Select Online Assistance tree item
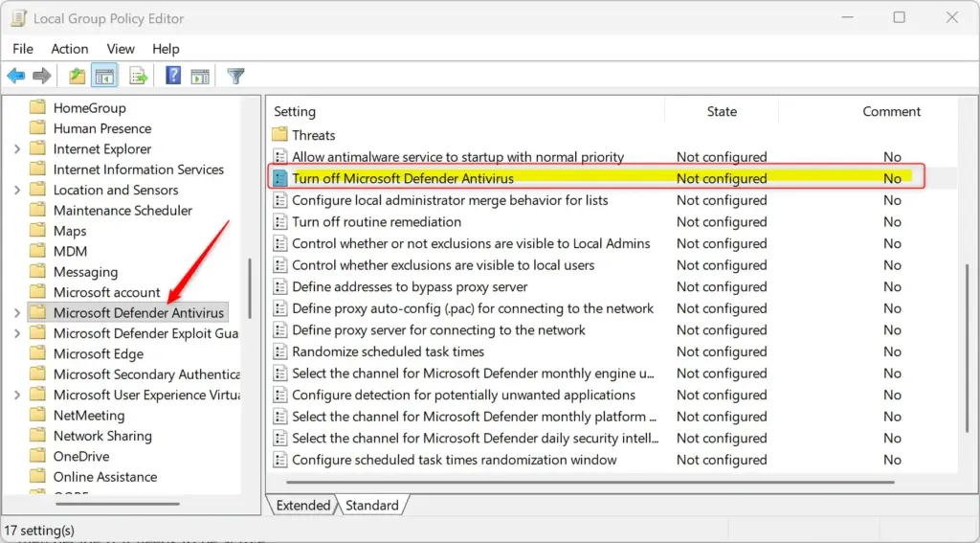Screen dimensions: 980x543 (x=105, y=477)
